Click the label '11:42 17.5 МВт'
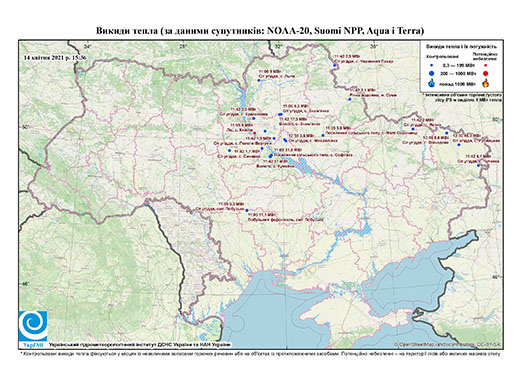 (293, 119)
